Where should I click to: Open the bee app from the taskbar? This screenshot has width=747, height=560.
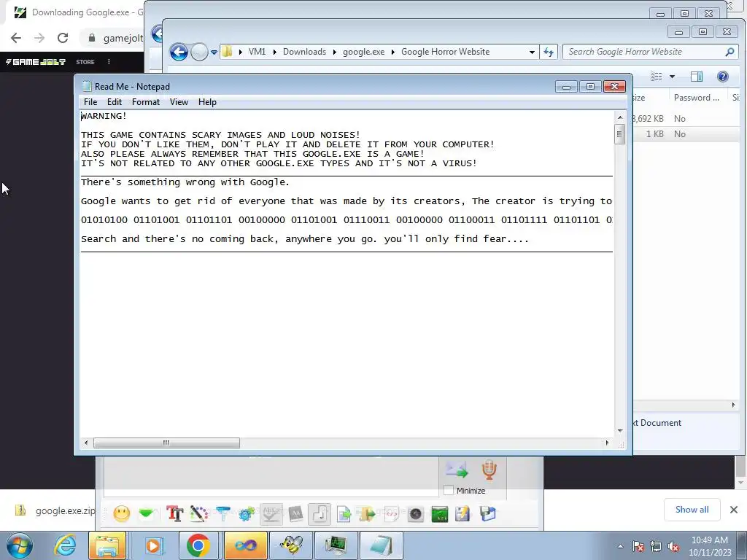(291, 545)
